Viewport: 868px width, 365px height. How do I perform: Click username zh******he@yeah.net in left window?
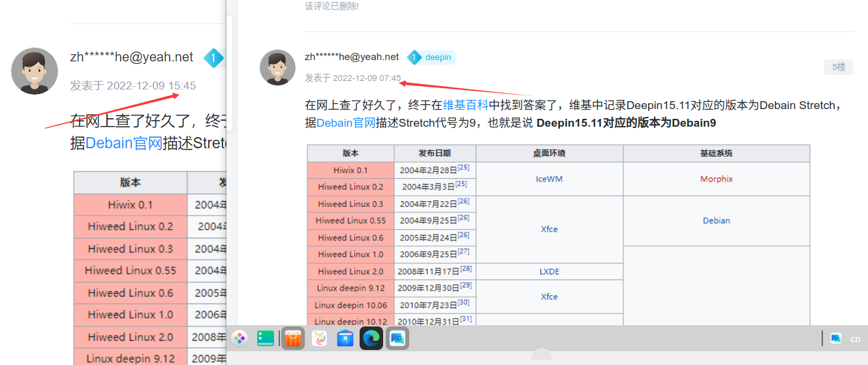pyautogui.click(x=132, y=57)
